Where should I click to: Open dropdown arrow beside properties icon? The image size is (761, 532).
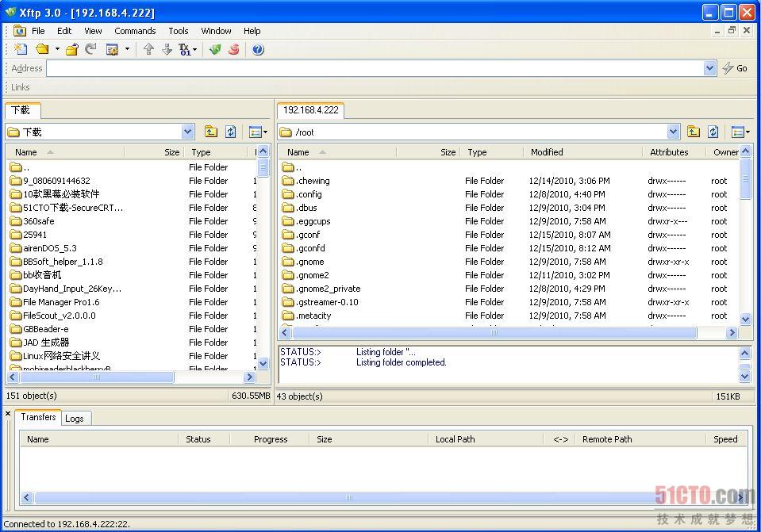(127, 49)
